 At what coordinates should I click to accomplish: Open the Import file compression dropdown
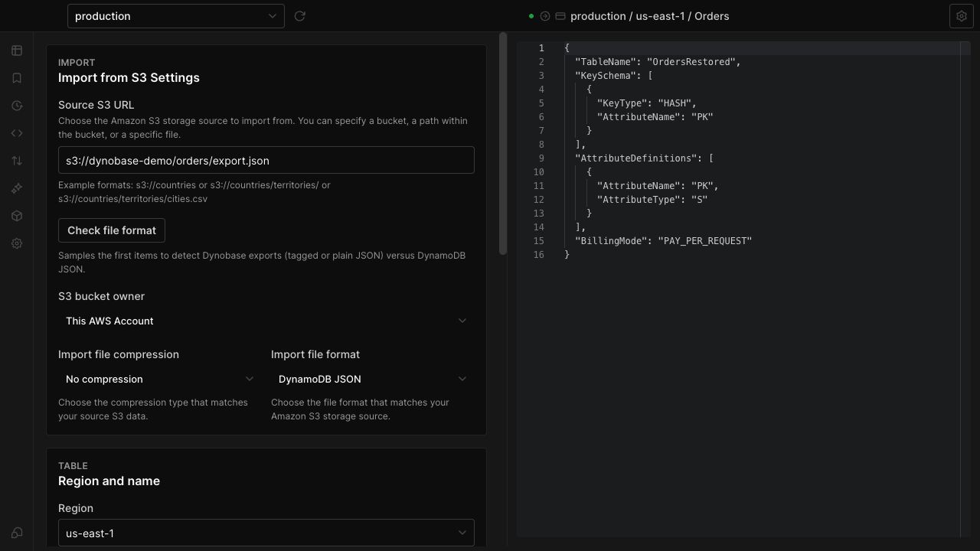(160, 379)
